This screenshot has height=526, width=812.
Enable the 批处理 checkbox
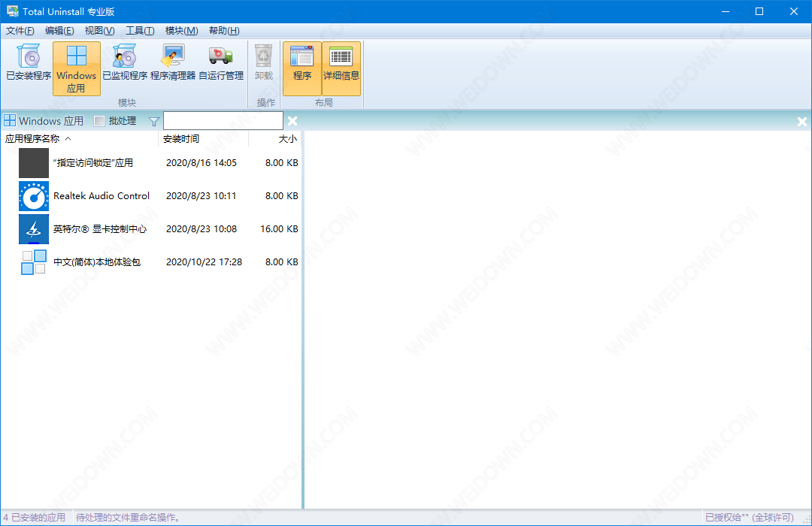[99, 121]
